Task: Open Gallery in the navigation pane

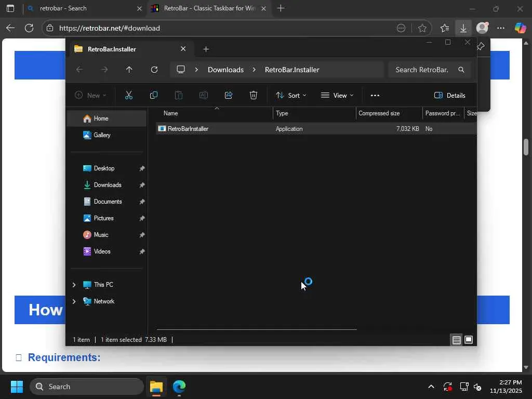Action: 107,135
